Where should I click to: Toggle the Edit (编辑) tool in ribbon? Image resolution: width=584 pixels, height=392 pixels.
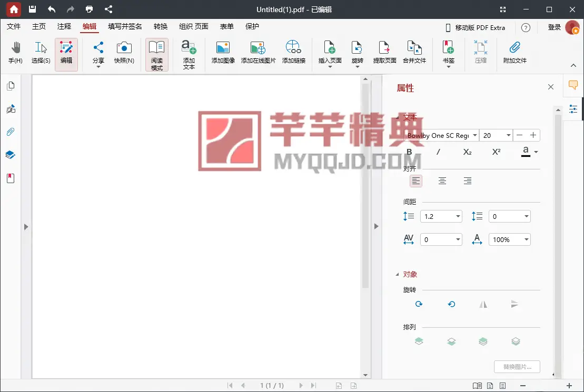pyautogui.click(x=66, y=54)
